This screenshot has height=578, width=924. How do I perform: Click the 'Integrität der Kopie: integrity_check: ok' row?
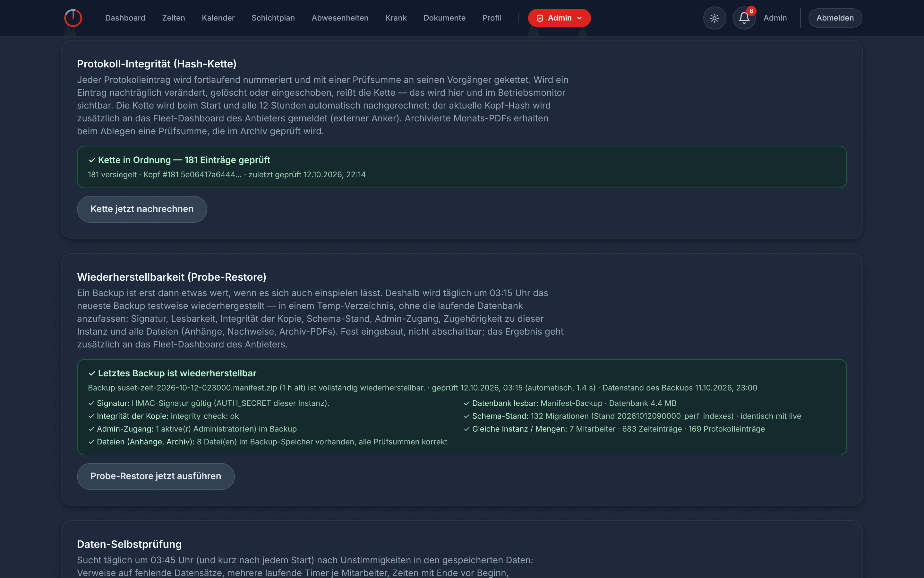tap(163, 416)
